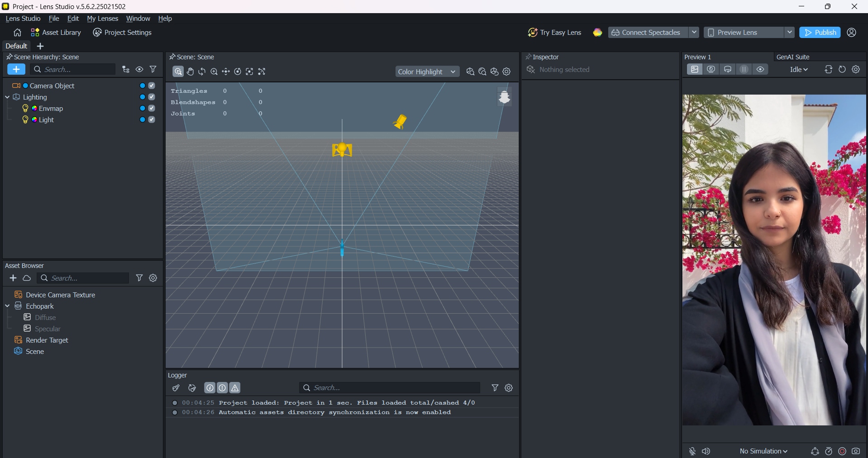This screenshot has width=868, height=458.
Task: Select the Rotate view tool
Action: click(202, 72)
